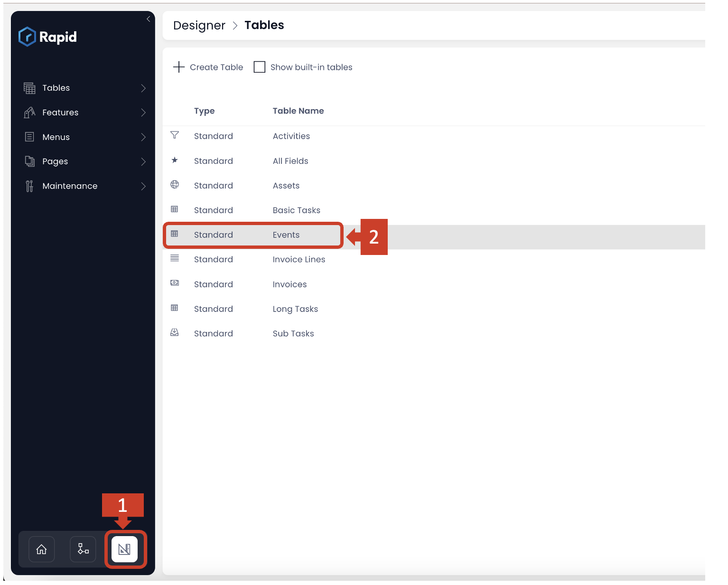Click the funnel icon beside Activities
Screen dimensions: 728x585
[175, 135]
